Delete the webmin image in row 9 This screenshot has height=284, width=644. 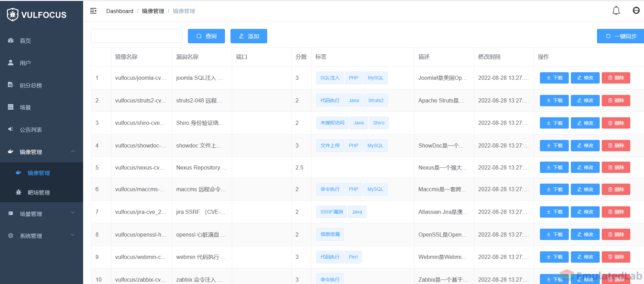tap(616, 257)
